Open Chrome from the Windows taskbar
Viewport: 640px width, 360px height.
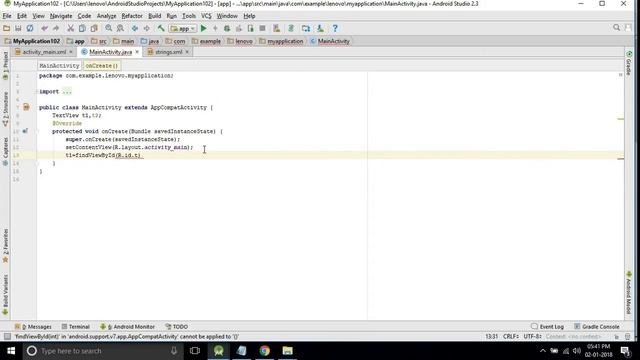coord(264,351)
